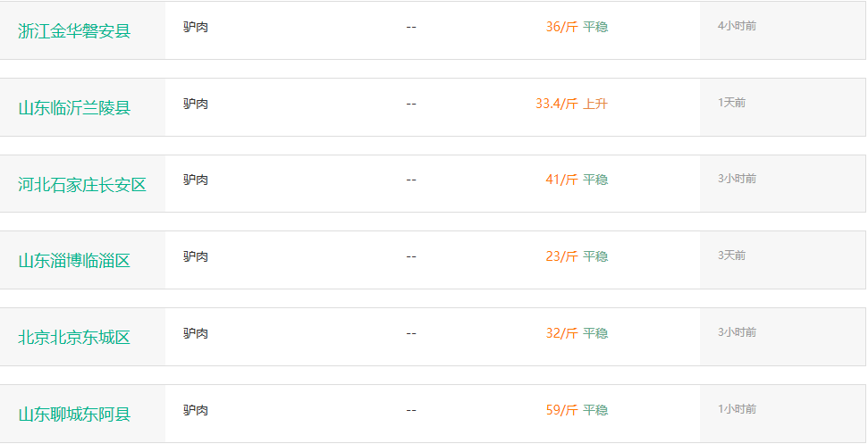
Task: Click the 1小时前 timestamp cell
Action: pos(737,409)
